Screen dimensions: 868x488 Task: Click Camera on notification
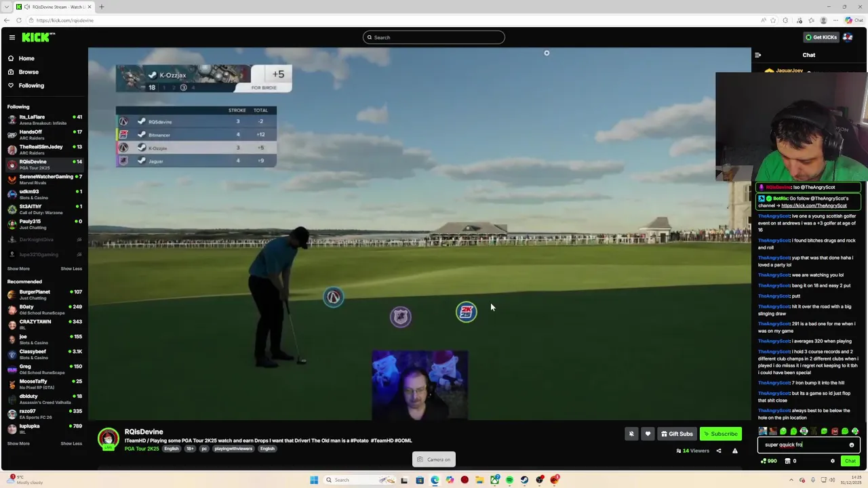tap(434, 460)
